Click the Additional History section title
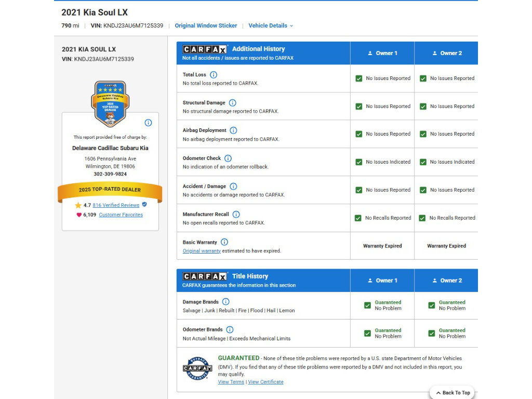This screenshot has width=532, height=399. 259,49
